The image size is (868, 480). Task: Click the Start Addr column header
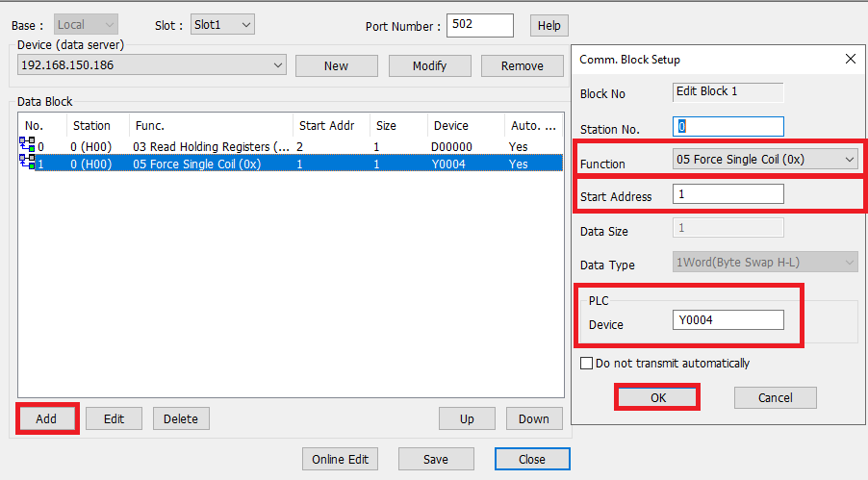[x=332, y=126]
